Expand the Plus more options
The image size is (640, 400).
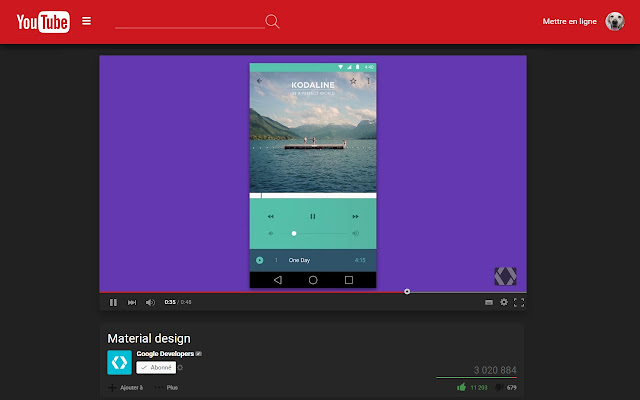(x=167, y=387)
